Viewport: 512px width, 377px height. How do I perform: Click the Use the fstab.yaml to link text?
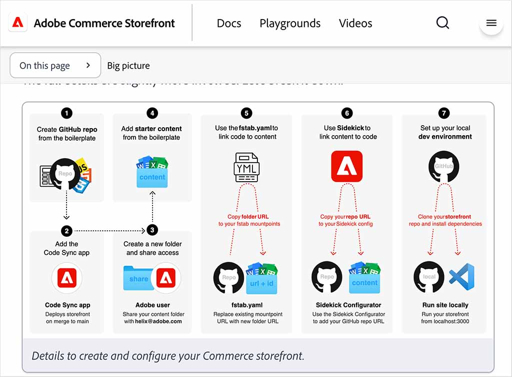pos(247,132)
